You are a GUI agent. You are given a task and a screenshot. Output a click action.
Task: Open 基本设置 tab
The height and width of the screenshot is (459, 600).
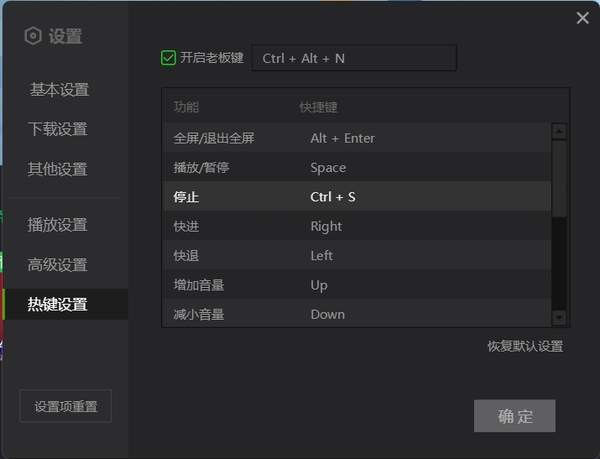pyautogui.click(x=59, y=90)
